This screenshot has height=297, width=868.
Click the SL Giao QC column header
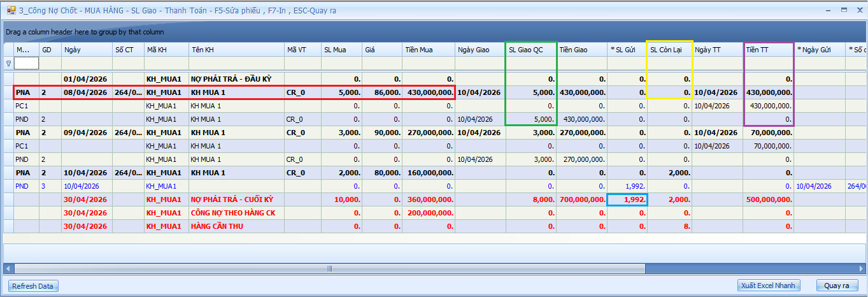[530, 50]
